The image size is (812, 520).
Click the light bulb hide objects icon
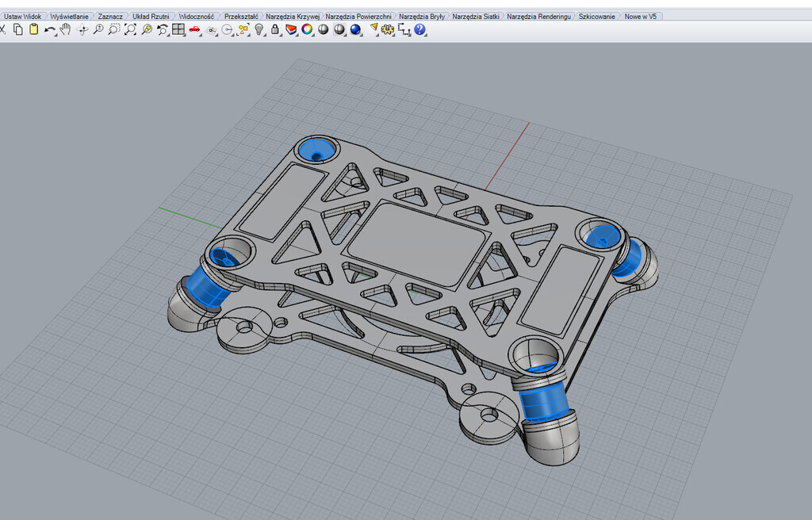click(x=259, y=29)
